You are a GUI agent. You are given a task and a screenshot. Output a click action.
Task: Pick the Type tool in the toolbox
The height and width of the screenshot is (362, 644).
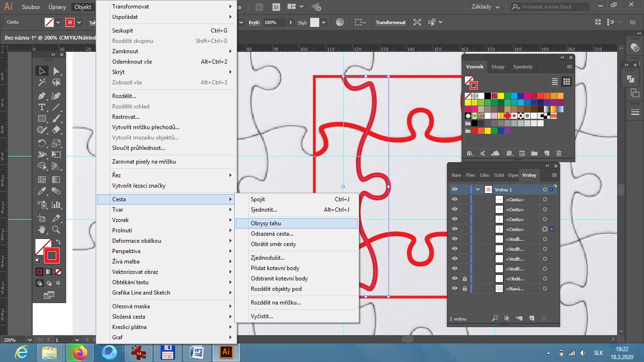tap(42, 107)
